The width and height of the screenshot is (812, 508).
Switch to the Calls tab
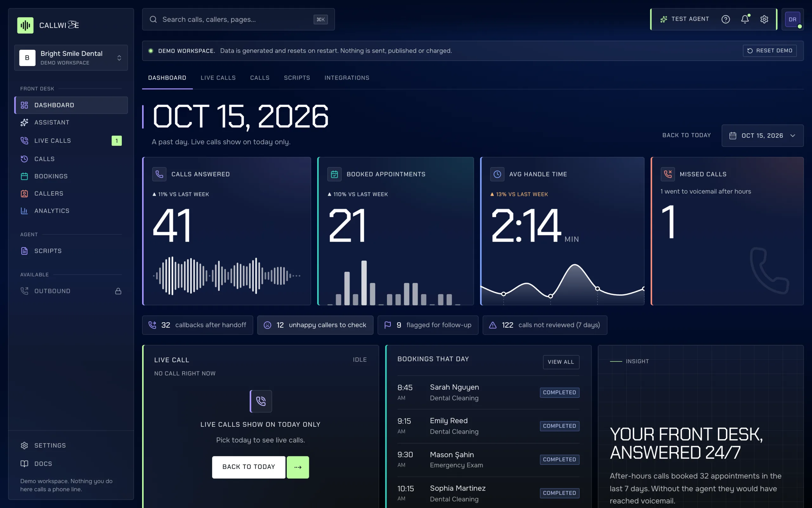pos(260,77)
